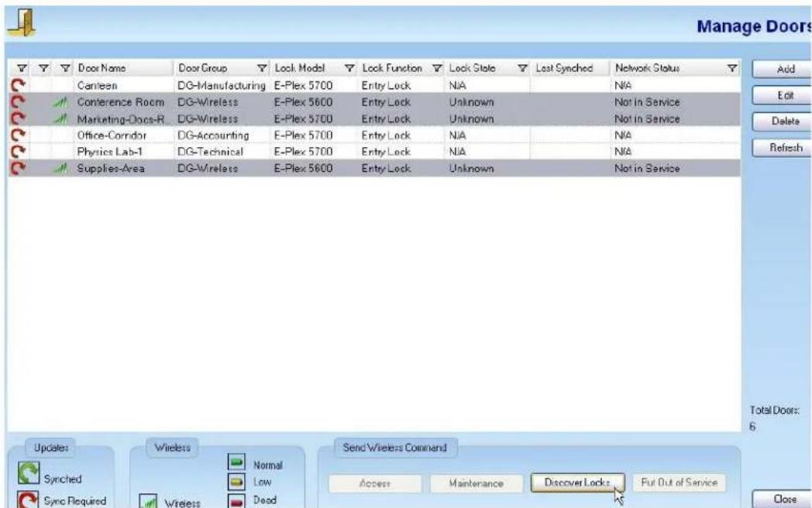Image resolution: width=812 pixels, height=508 pixels.
Task: Click the Delete button
Action: pos(782,121)
